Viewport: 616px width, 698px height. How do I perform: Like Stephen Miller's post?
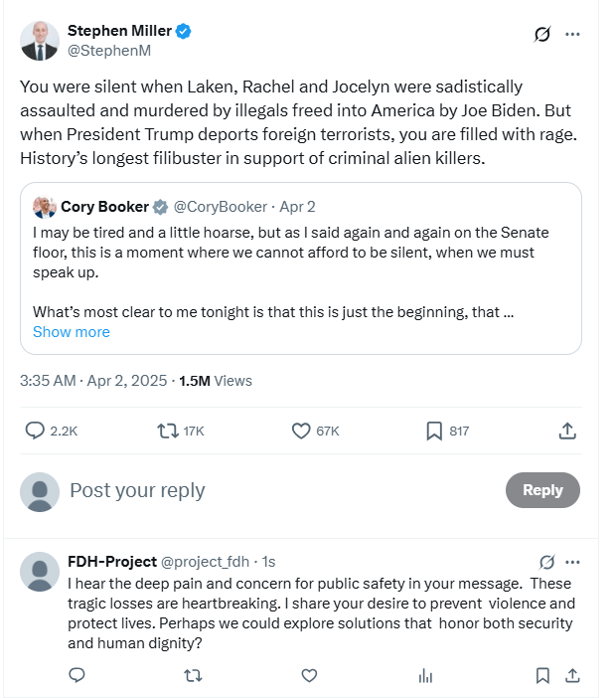pyautogui.click(x=302, y=431)
